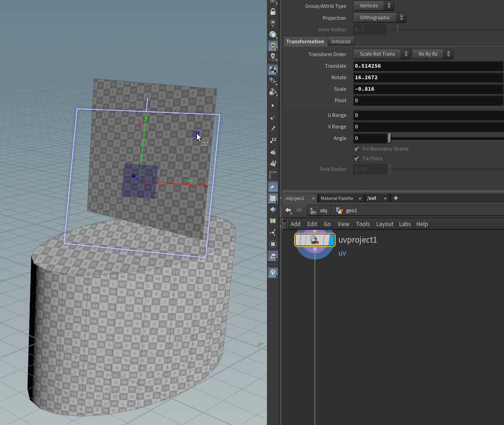Close the /out pane tab
This screenshot has height=425, width=504.
385,198
